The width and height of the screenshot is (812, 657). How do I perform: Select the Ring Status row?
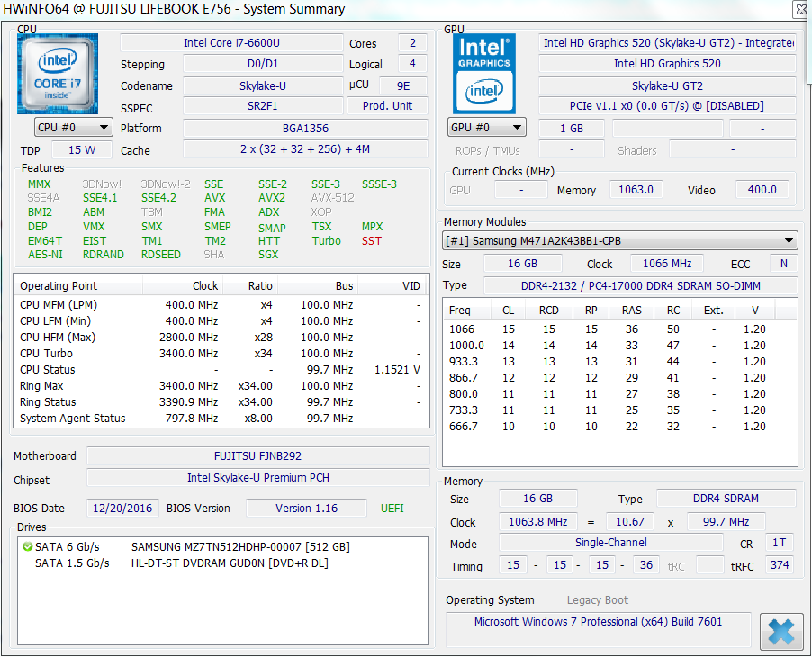221,402
